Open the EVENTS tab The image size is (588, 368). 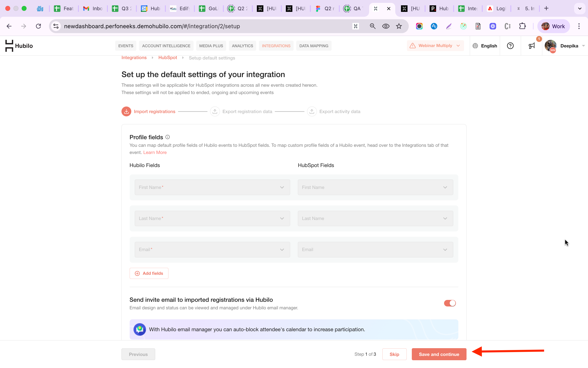[x=126, y=46]
